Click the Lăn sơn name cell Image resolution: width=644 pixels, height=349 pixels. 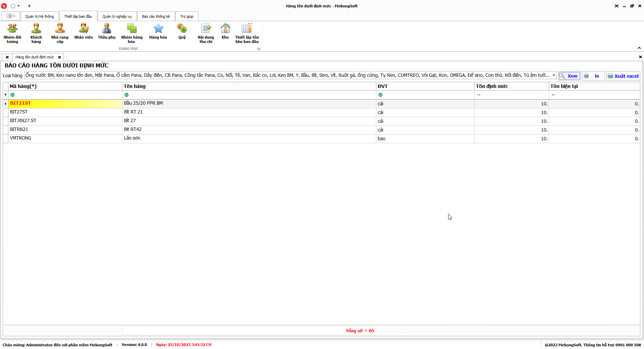(249, 139)
